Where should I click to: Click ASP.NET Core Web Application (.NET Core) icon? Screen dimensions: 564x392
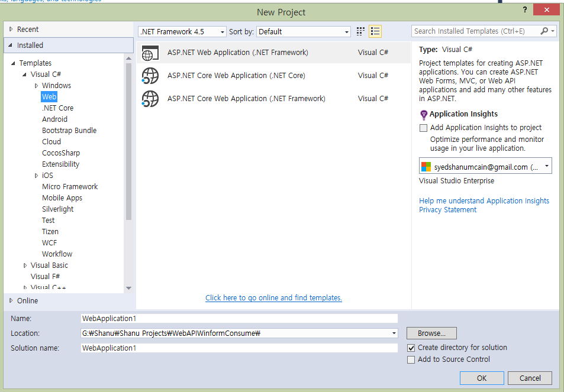click(x=150, y=76)
